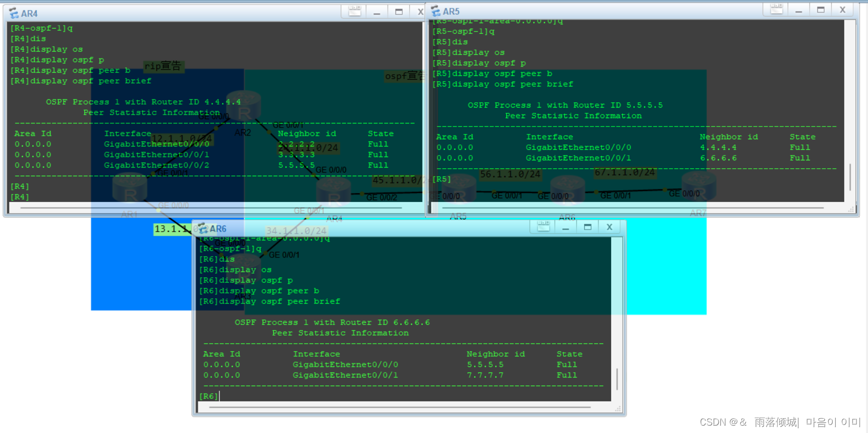Click Full state for 7.7.7.7 row
This screenshot has width=868, height=433.
(567, 375)
